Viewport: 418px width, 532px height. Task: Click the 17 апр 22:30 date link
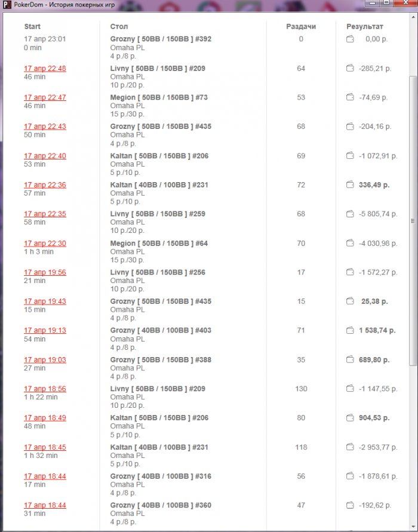[x=45, y=244]
